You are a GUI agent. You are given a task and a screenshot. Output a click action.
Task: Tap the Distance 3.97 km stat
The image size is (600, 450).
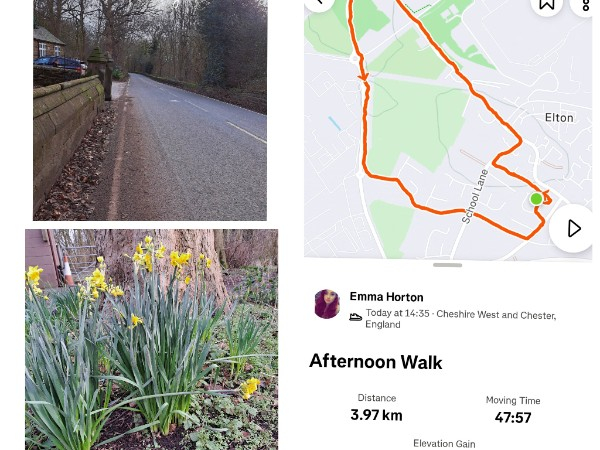[377, 408]
